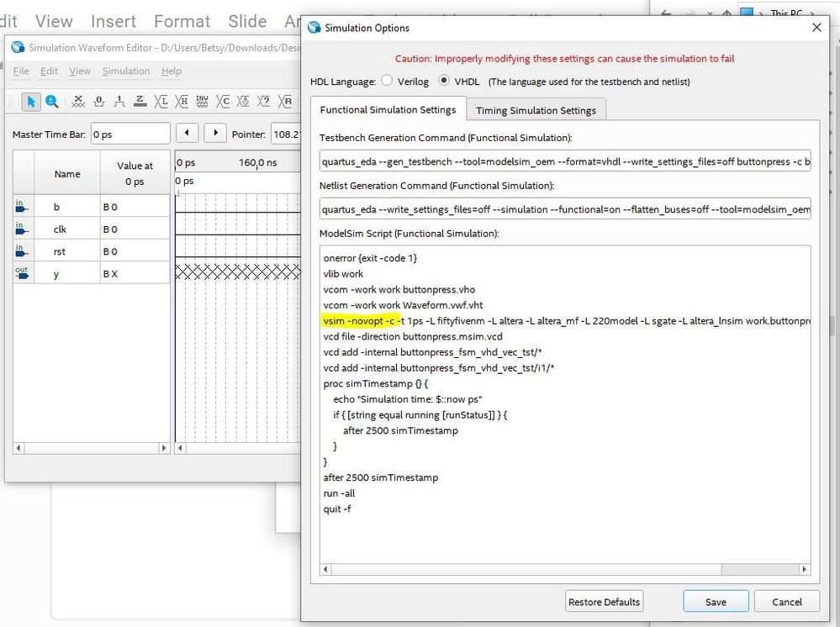Click the Invert (INV) waveform icon
Viewport: 840px width, 627px height.
202,102
